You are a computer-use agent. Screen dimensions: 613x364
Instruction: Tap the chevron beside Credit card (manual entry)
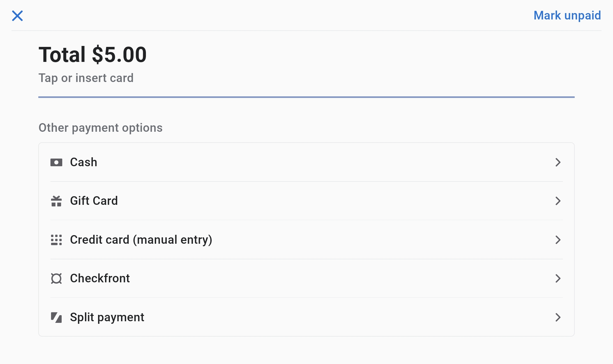(x=558, y=240)
